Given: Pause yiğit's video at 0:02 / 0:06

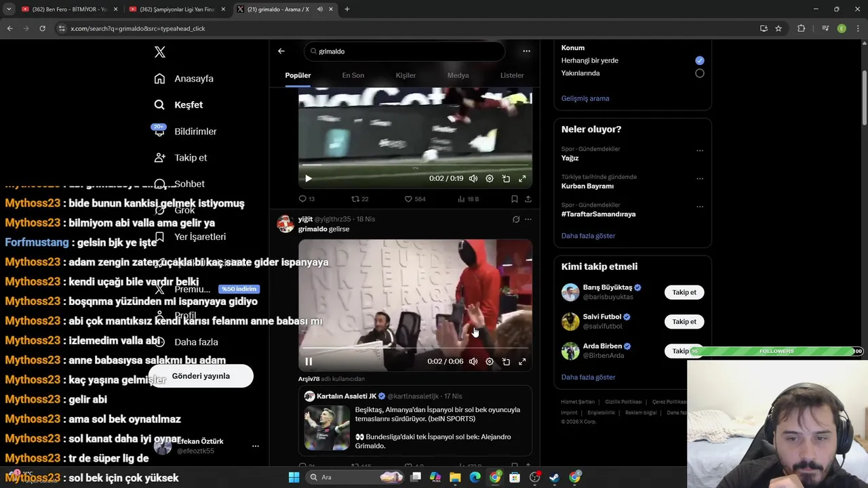Looking at the screenshot, I should point(308,362).
